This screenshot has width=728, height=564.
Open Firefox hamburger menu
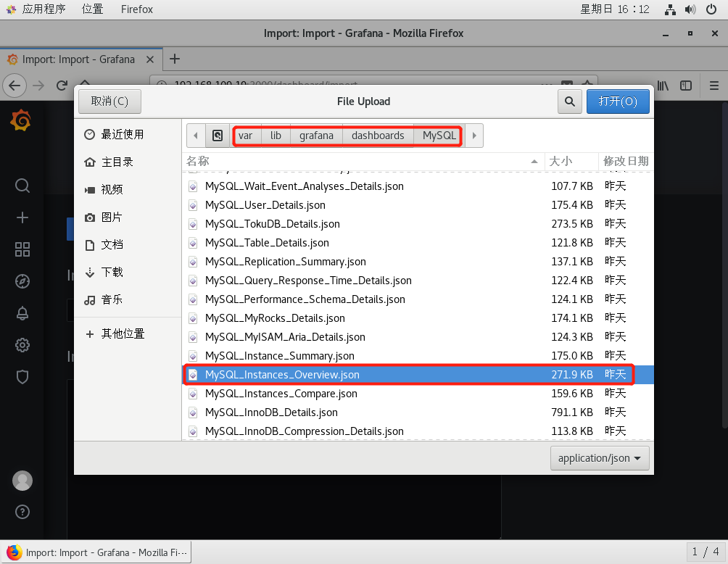[714, 86]
